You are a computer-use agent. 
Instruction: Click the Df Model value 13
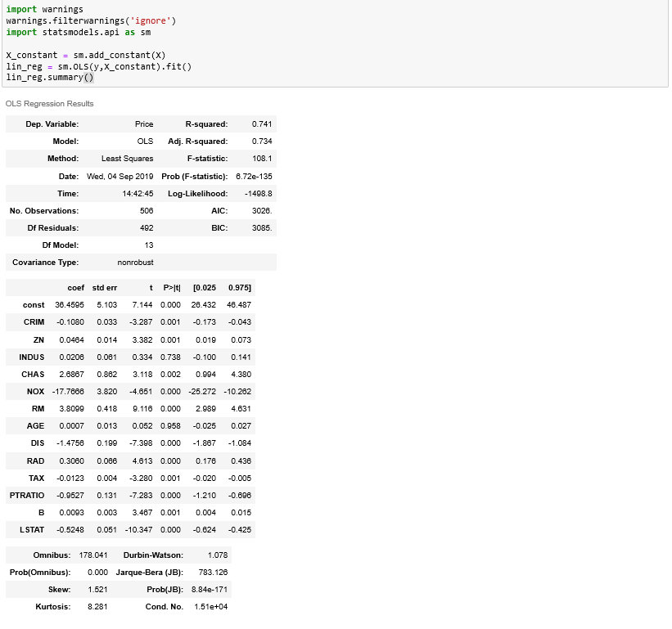[x=149, y=245]
